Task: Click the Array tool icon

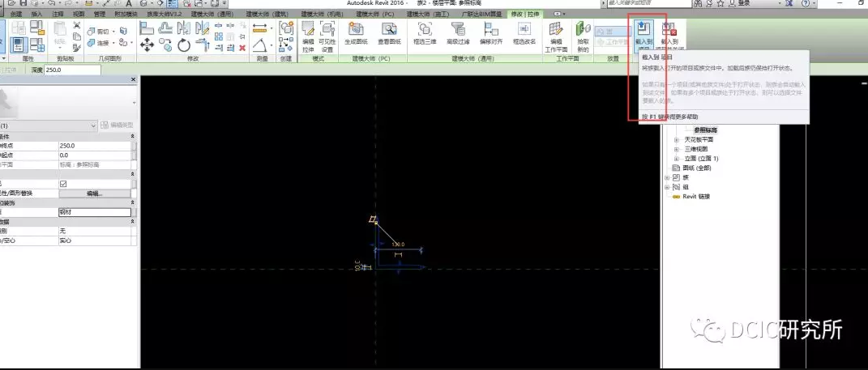Action: pyautogui.click(x=219, y=36)
